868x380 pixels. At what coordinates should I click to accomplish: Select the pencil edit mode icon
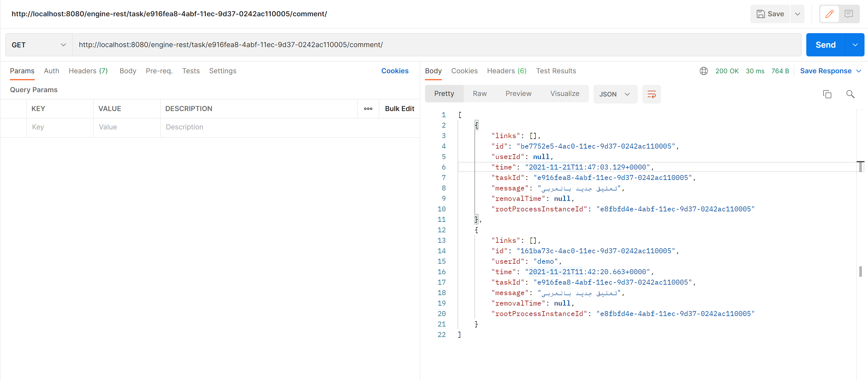point(829,14)
